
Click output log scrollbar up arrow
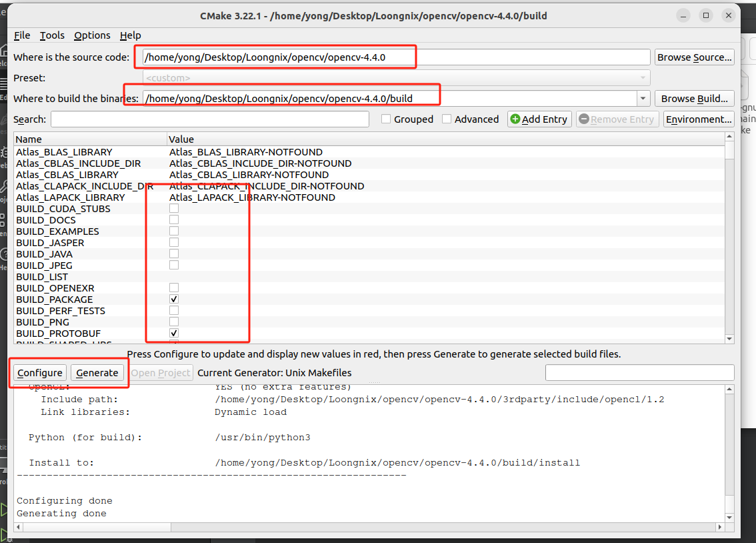point(729,389)
